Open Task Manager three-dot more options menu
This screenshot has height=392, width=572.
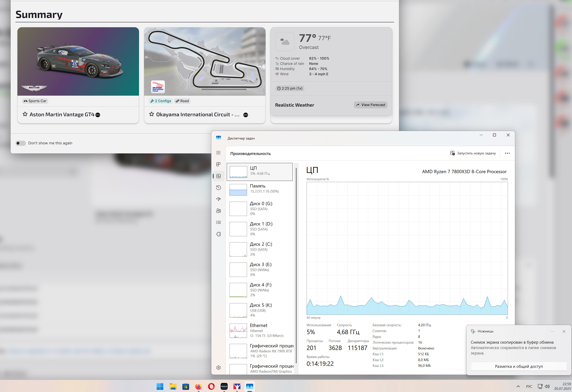coord(507,153)
